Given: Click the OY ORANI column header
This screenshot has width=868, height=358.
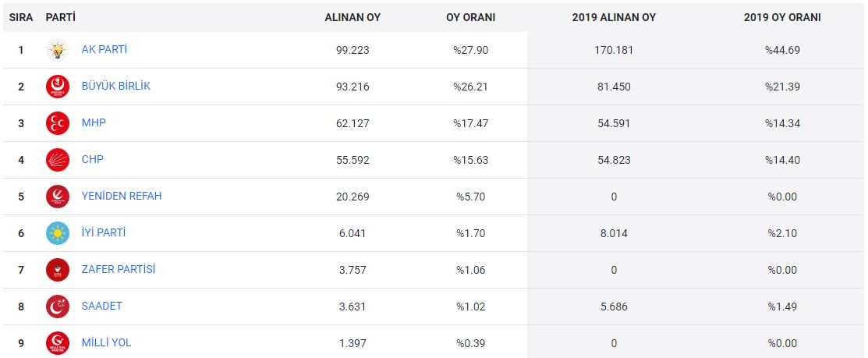Looking at the screenshot, I should (x=470, y=17).
